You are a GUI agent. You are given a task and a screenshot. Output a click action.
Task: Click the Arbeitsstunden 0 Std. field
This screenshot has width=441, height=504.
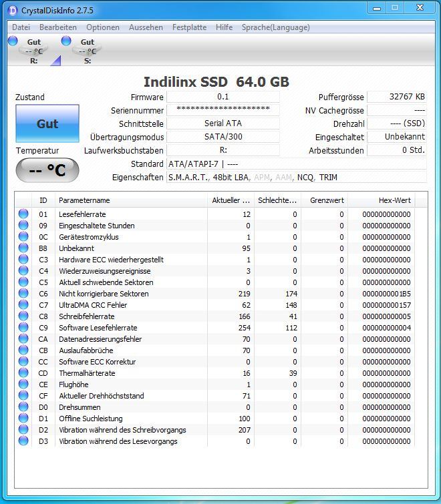coord(397,150)
